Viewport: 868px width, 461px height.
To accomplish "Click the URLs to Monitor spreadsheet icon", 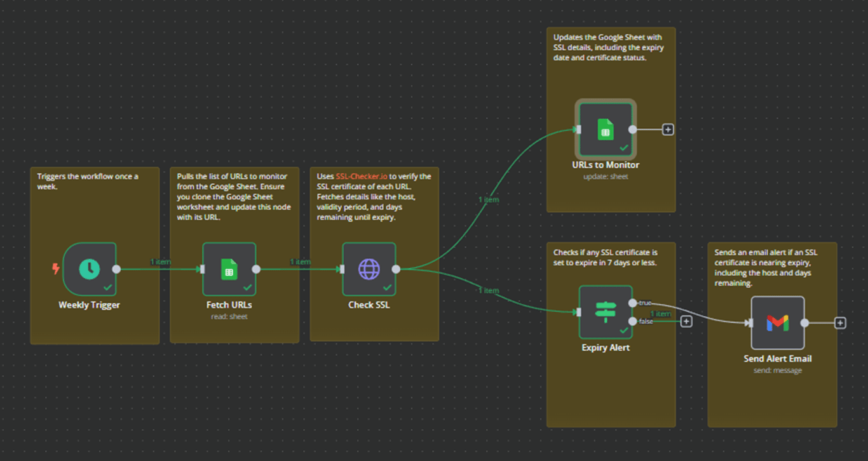I will 604,129.
